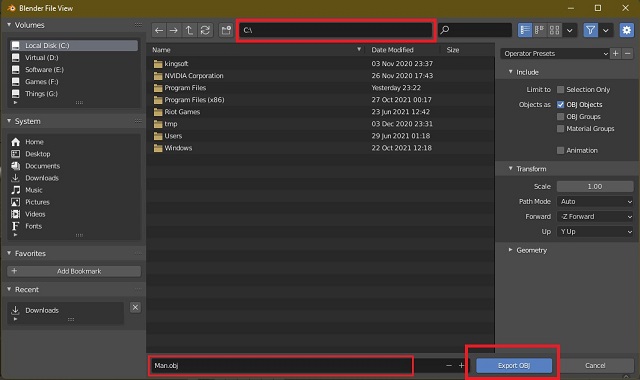Select Things (G:) volume
The height and width of the screenshot is (380, 640).
point(73,93)
